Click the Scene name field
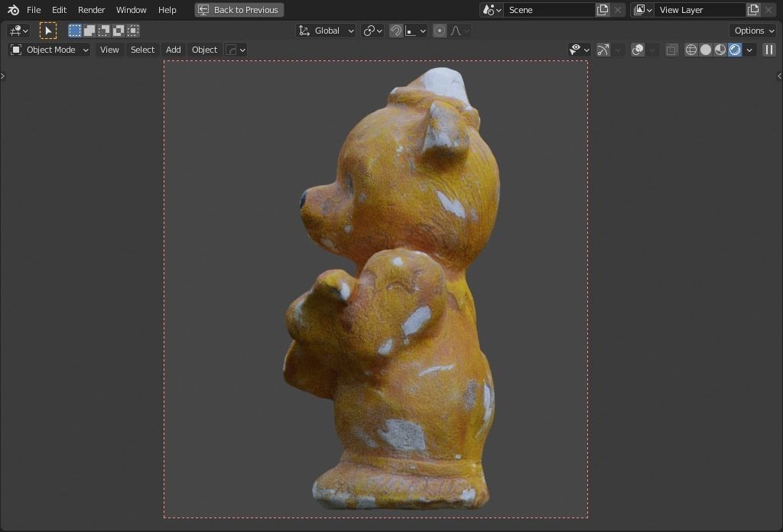 click(x=549, y=10)
